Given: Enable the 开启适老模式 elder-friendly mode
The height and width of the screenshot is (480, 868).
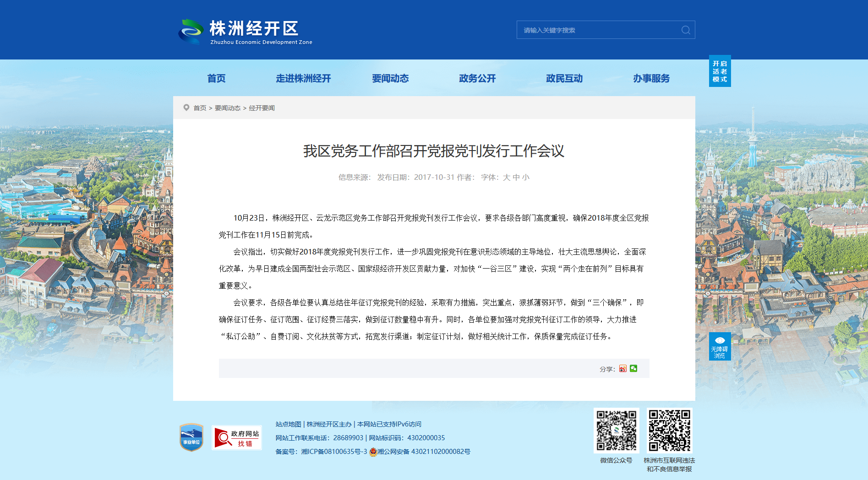Looking at the screenshot, I should [x=720, y=71].
